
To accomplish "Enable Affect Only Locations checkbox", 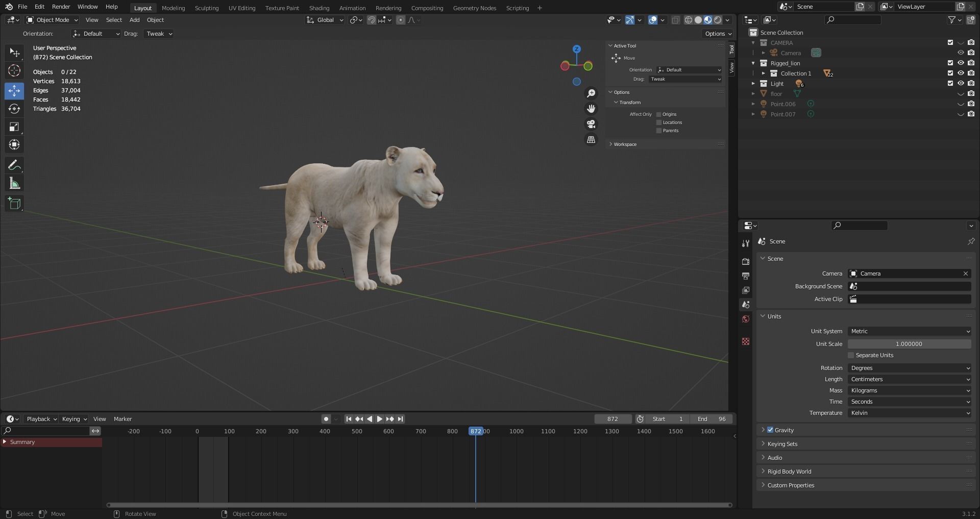I will [x=659, y=122].
